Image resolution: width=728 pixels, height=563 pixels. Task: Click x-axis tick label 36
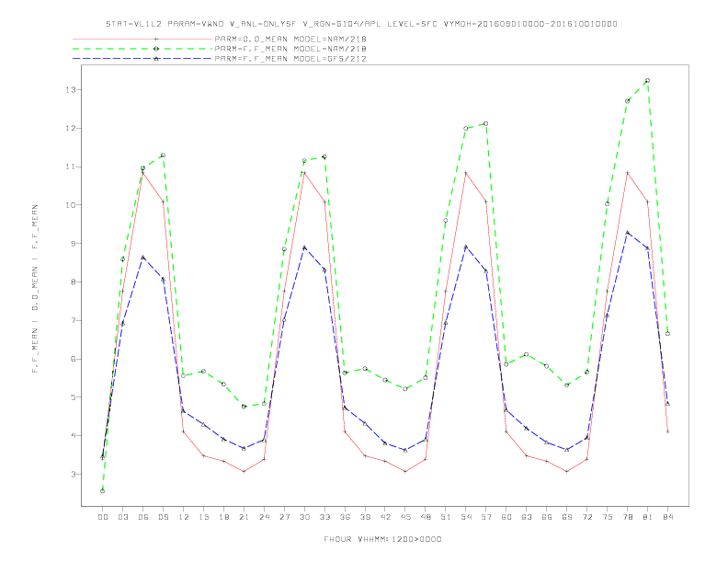click(345, 517)
